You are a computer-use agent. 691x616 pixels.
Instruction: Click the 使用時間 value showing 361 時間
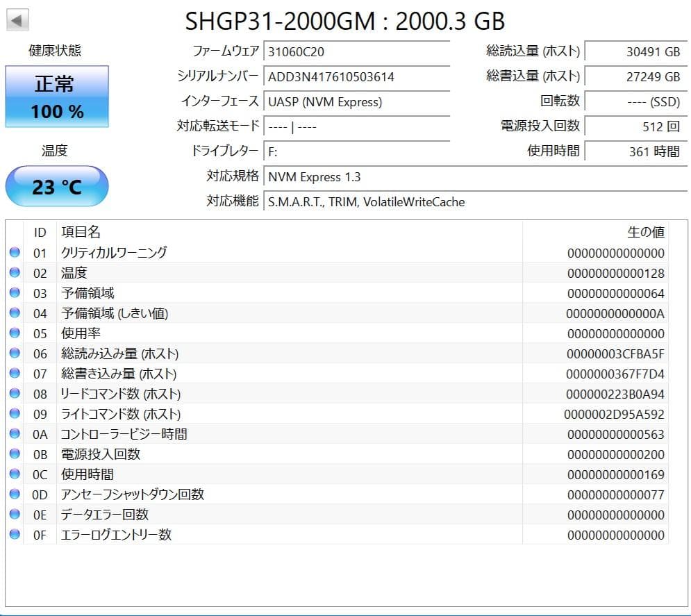point(637,151)
